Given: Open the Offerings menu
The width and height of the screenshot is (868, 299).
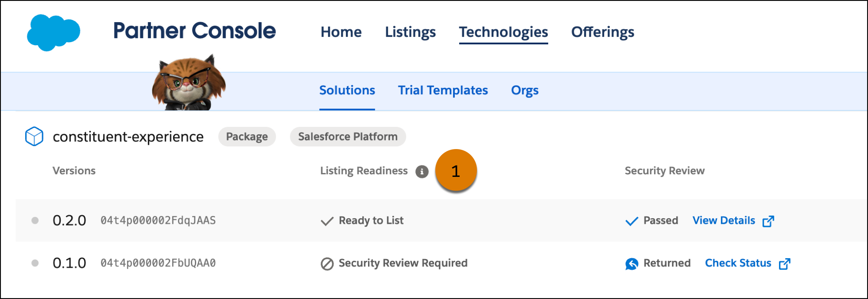Looking at the screenshot, I should click(603, 32).
